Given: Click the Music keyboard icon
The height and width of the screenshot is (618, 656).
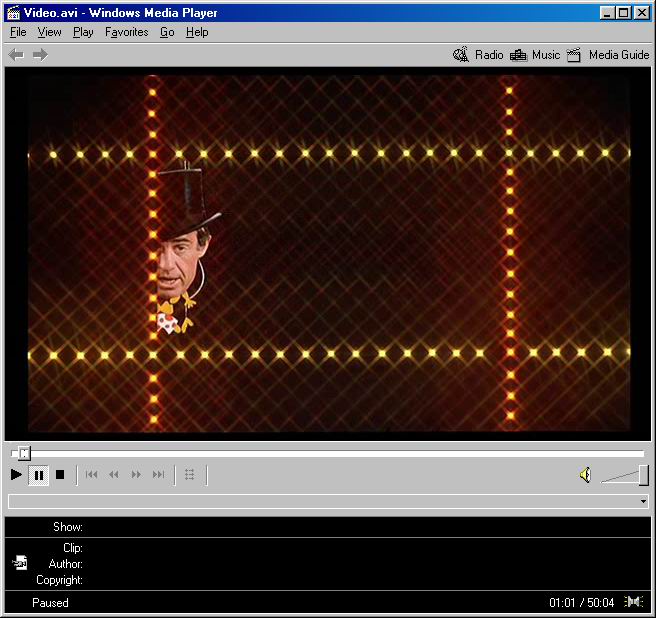Looking at the screenshot, I should pos(518,55).
